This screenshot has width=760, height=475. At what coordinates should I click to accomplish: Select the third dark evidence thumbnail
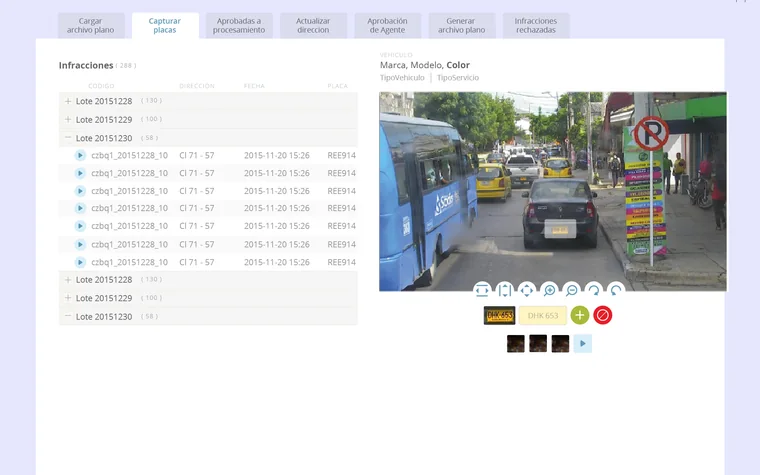(x=560, y=344)
